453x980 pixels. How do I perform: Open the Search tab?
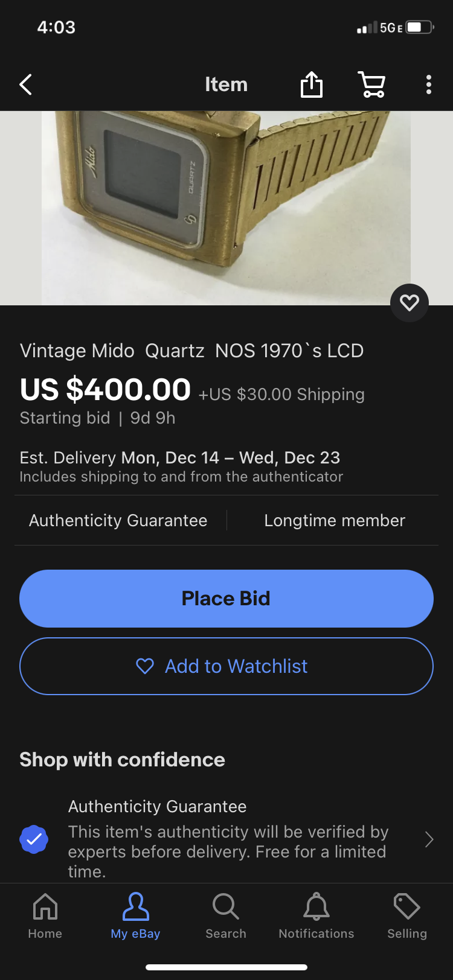click(x=226, y=916)
